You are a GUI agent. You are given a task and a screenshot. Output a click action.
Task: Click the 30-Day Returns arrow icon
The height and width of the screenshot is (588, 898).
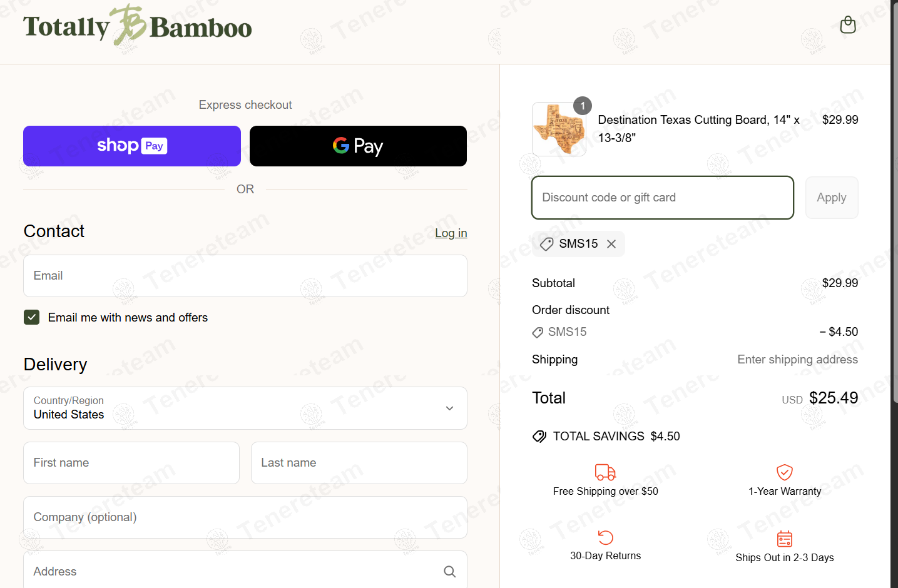point(605,537)
